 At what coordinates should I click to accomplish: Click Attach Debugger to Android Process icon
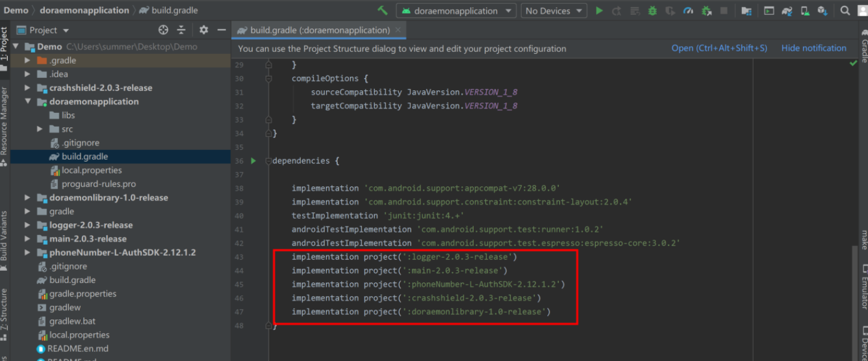tap(706, 10)
